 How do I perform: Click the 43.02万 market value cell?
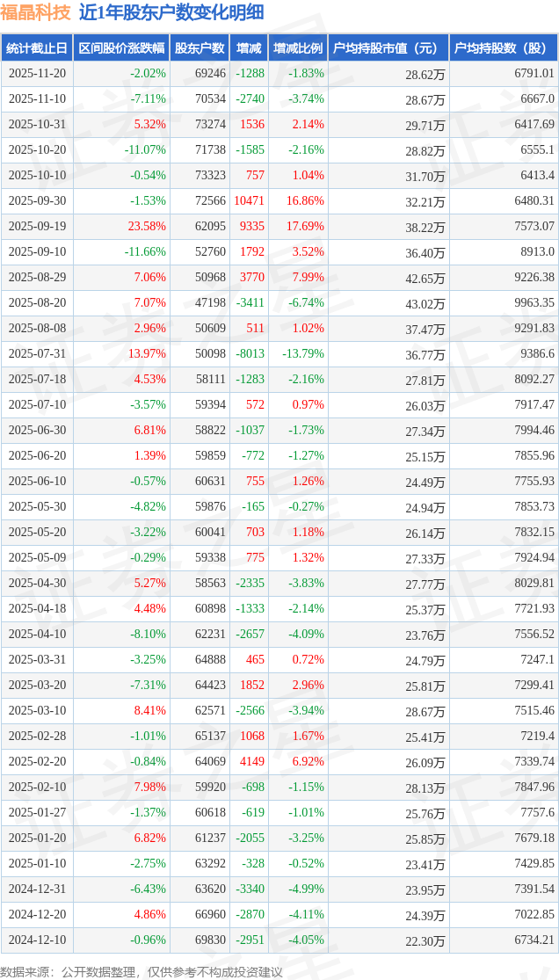coord(425,304)
